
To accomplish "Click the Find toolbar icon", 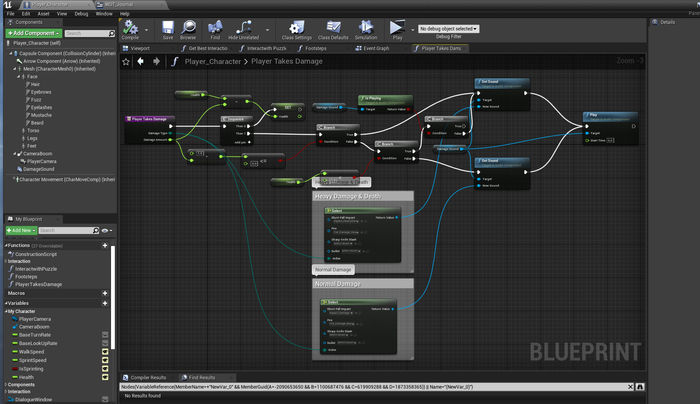I will pyautogui.click(x=215, y=28).
